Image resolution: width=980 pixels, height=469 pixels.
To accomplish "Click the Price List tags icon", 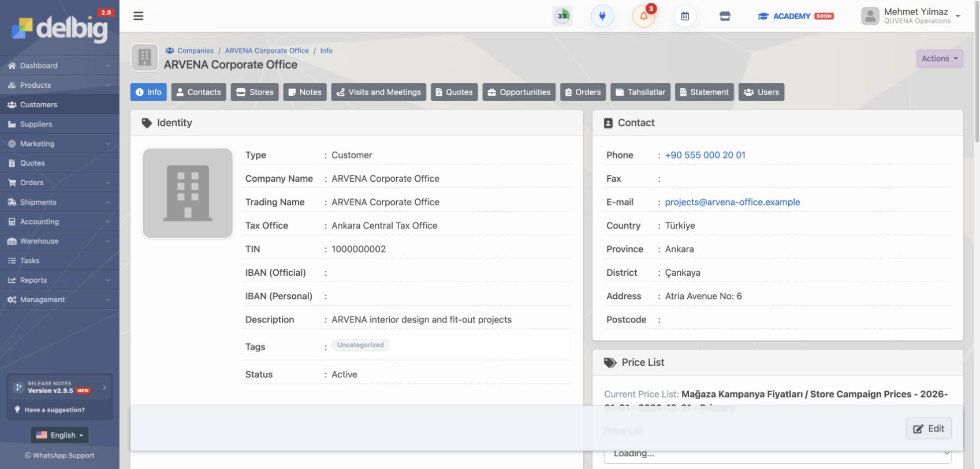I will coord(610,363).
